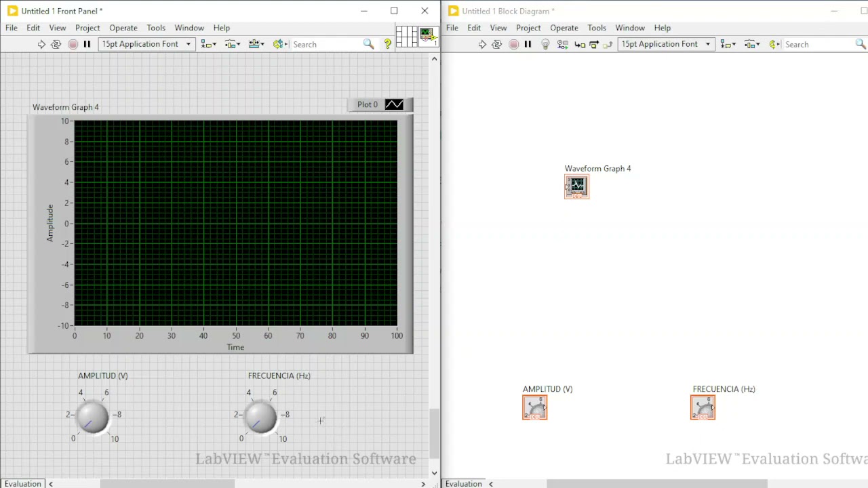Viewport: 868px width, 488px height.
Task: Click Waveform Graph 4 label on Front Panel
Action: (x=66, y=107)
